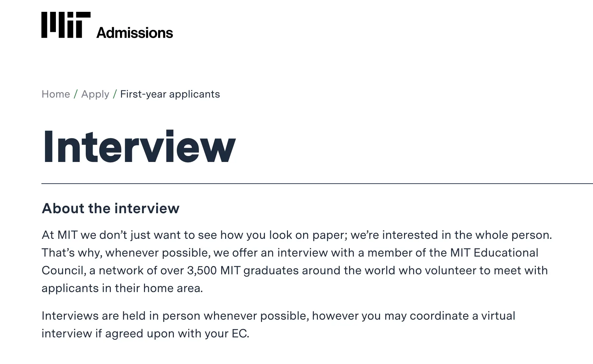This screenshot has height=364, width=593.
Task: Click the word Interviews starting second paragraph
Action: click(x=70, y=316)
